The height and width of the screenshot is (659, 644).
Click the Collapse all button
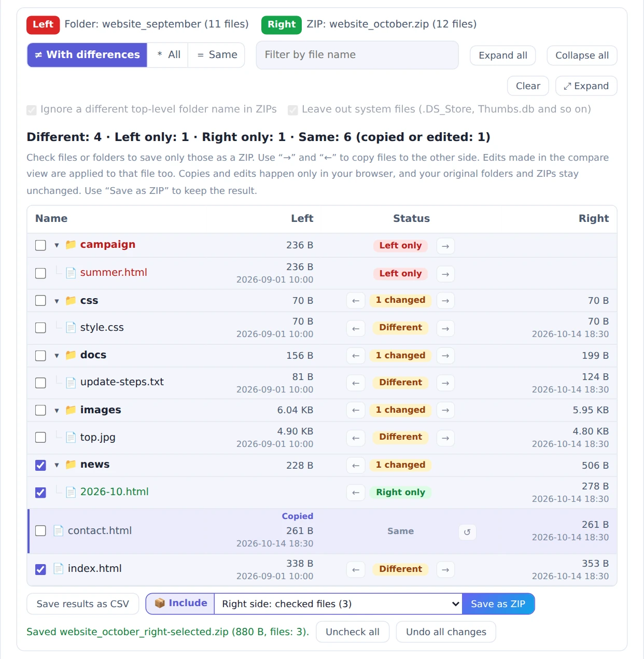582,55
